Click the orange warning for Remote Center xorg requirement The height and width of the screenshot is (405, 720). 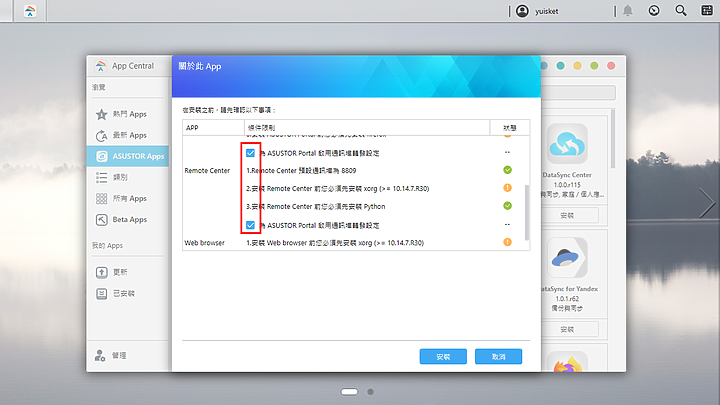pos(507,188)
